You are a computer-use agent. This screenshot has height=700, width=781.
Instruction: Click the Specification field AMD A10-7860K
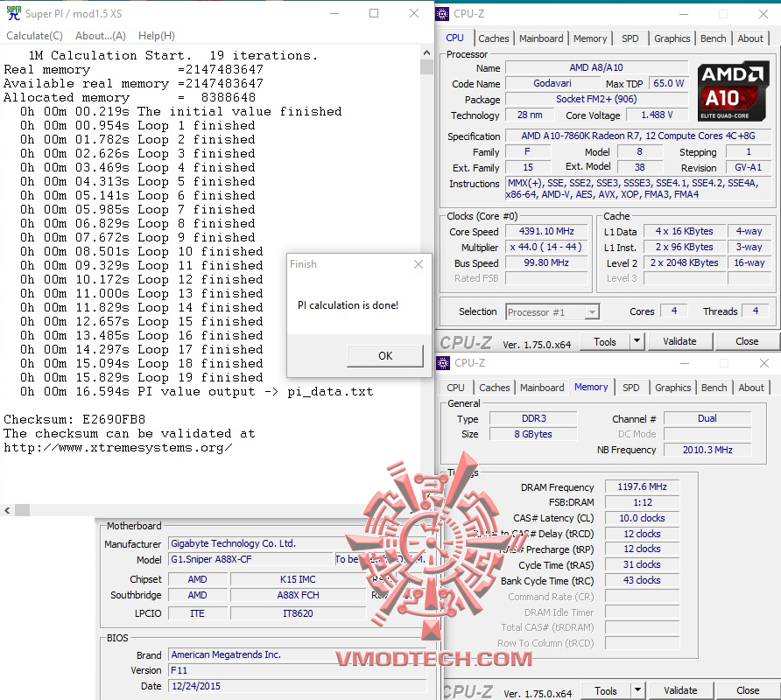click(x=638, y=136)
